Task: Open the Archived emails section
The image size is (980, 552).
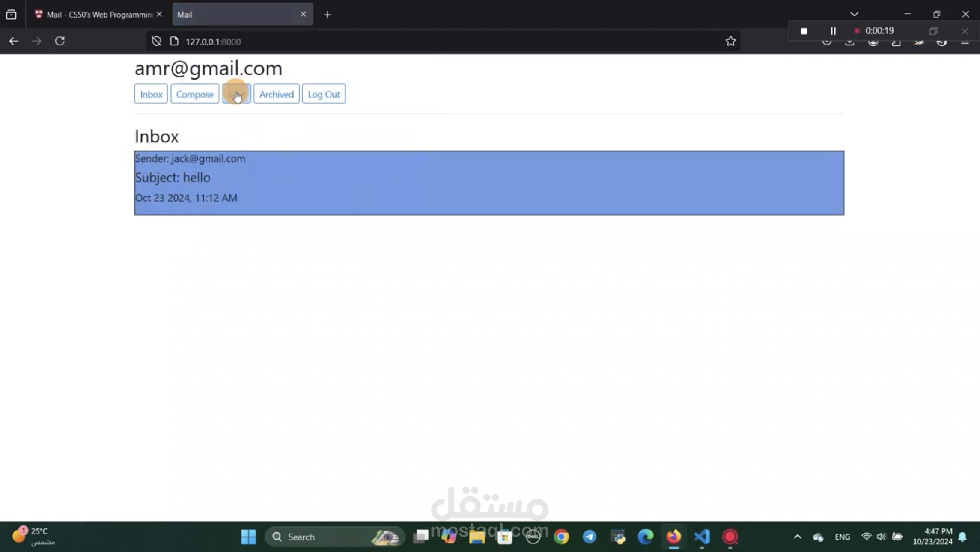Action: click(x=276, y=94)
